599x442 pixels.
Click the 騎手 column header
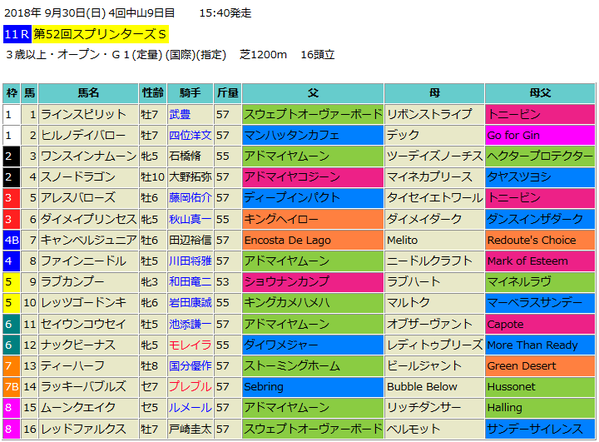[190, 93]
